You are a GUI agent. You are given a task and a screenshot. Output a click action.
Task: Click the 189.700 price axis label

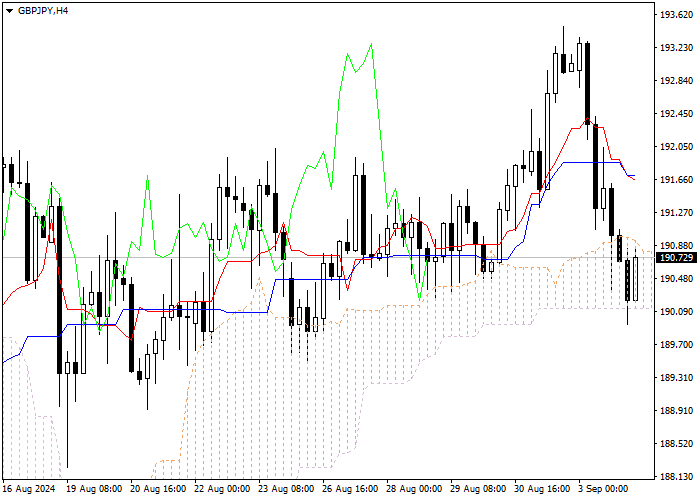[x=676, y=345]
